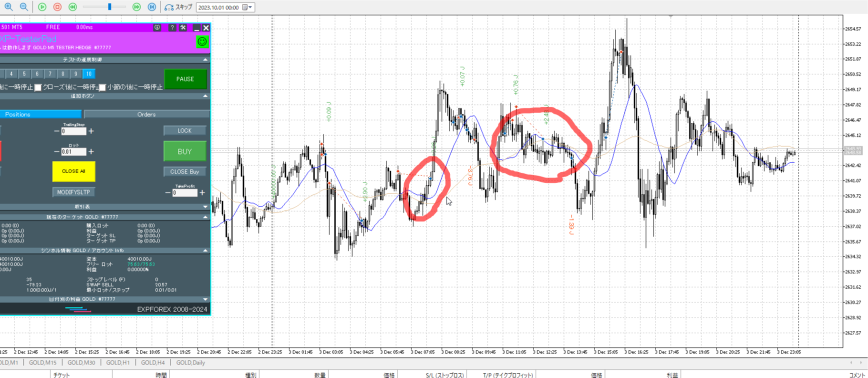Select speed level 10
Screen dimensions: 868x378
89,73
